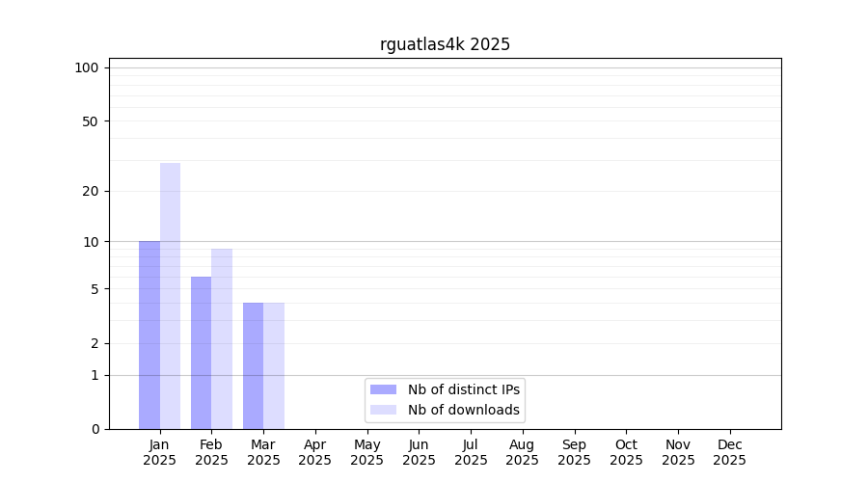Click the 'Nb of distinct IPs' legend label
The width and height of the screenshot is (868, 482).
464,389
